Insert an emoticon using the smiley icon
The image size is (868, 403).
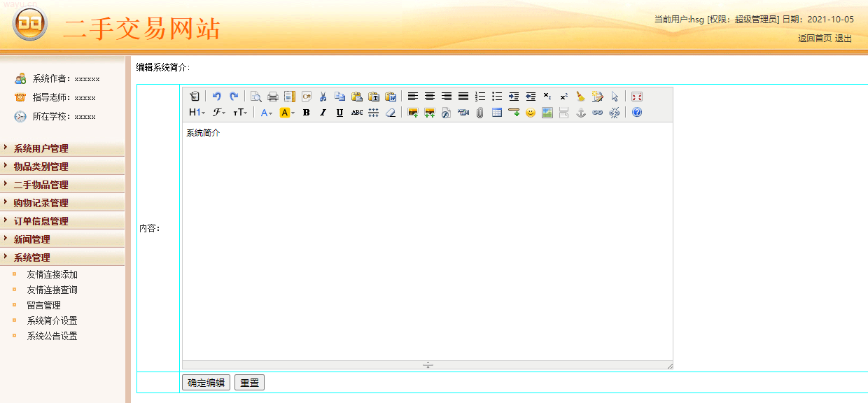(531, 113)
